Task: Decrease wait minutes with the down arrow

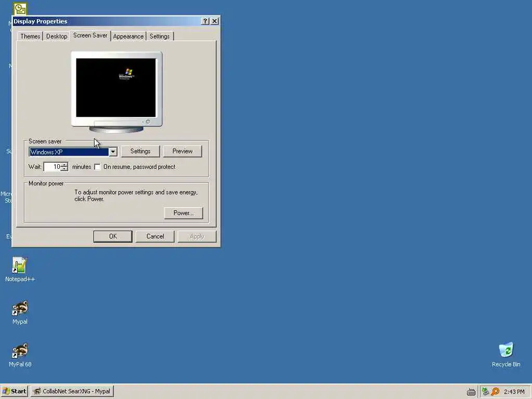Action: pos(65,169)
